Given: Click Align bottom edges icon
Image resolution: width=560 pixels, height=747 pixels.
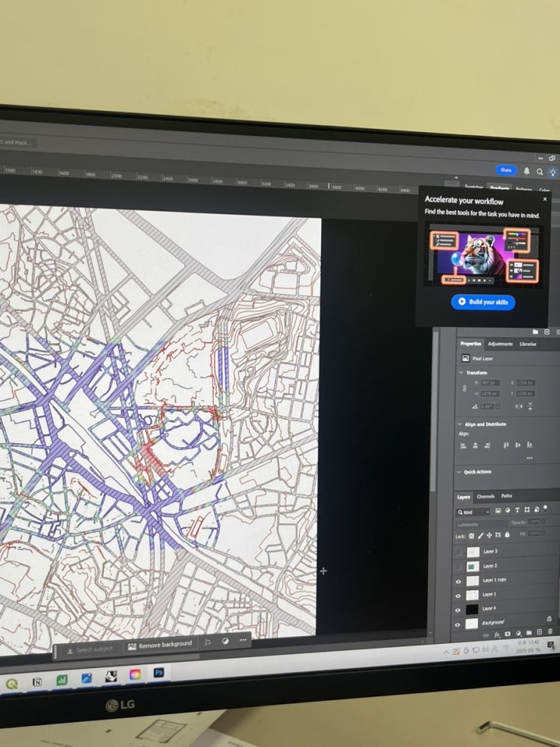Looking at the screenshot, I should [529, 445].
